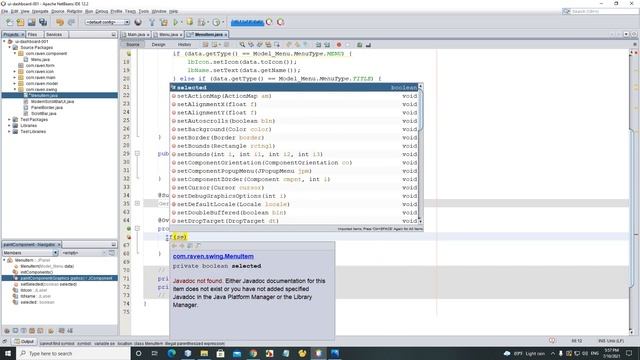Click the globe browser icon in the toolbar
Screen dimensions: 640x360
click(138, 22)
